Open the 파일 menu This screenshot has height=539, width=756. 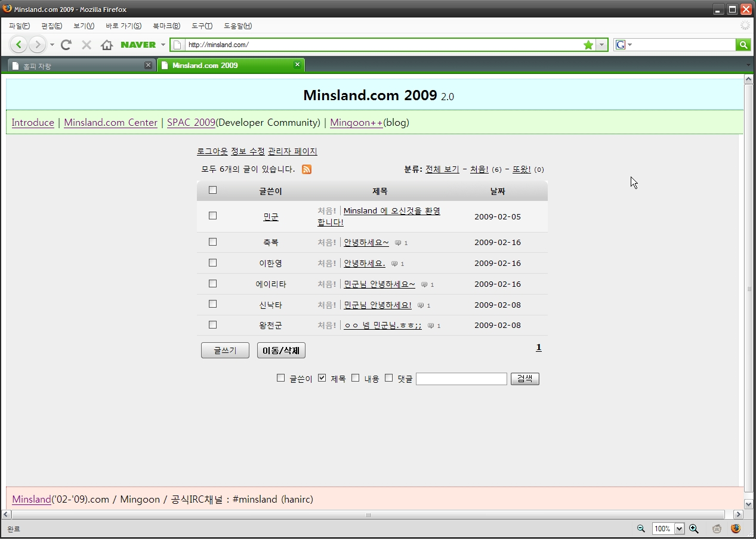19,26
